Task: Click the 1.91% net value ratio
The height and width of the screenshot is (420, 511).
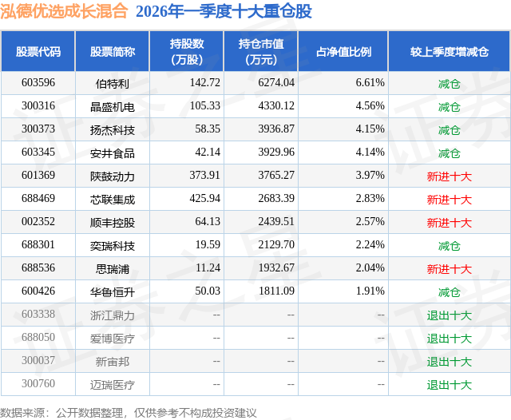Action: point(370,291)
